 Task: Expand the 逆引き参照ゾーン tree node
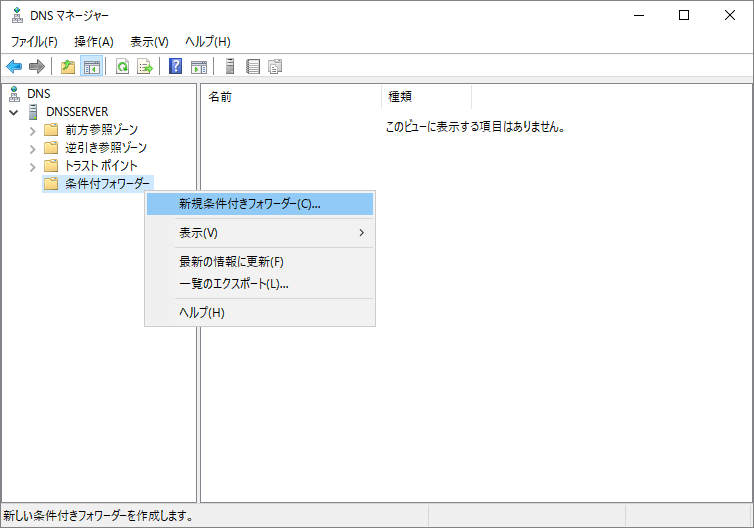click(x=33, y=148)
